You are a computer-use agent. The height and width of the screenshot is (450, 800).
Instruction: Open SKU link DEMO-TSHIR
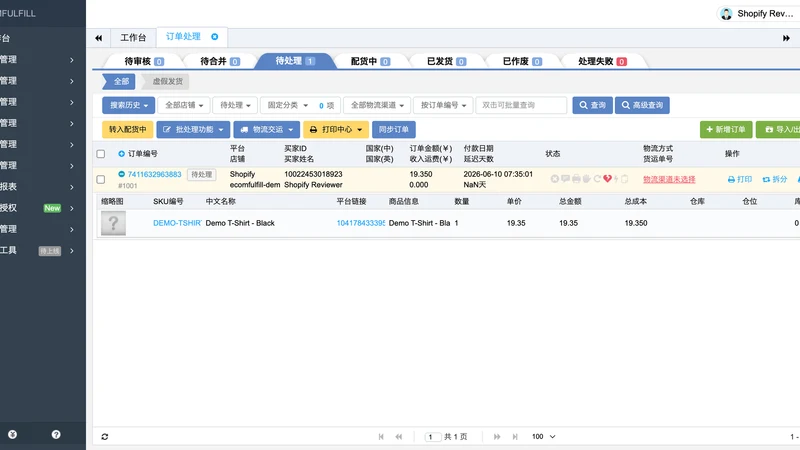(x=177, y=223)
